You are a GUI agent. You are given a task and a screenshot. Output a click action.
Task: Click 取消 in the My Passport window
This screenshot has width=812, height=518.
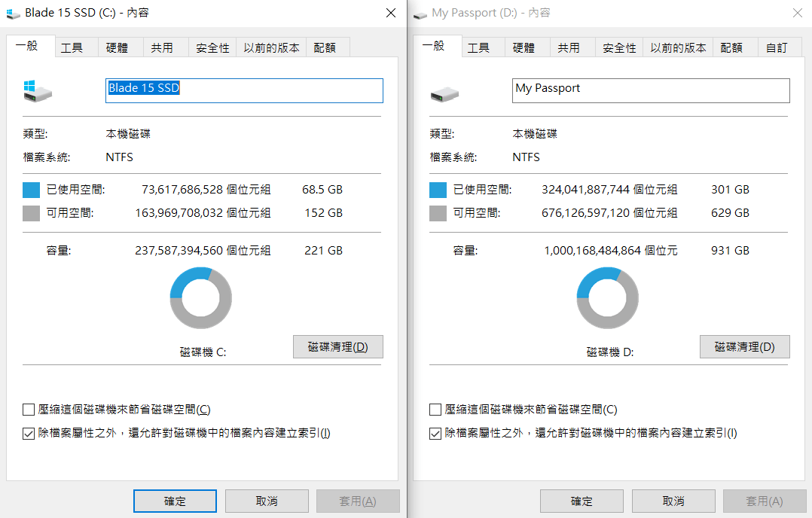[x=673, y=501]
